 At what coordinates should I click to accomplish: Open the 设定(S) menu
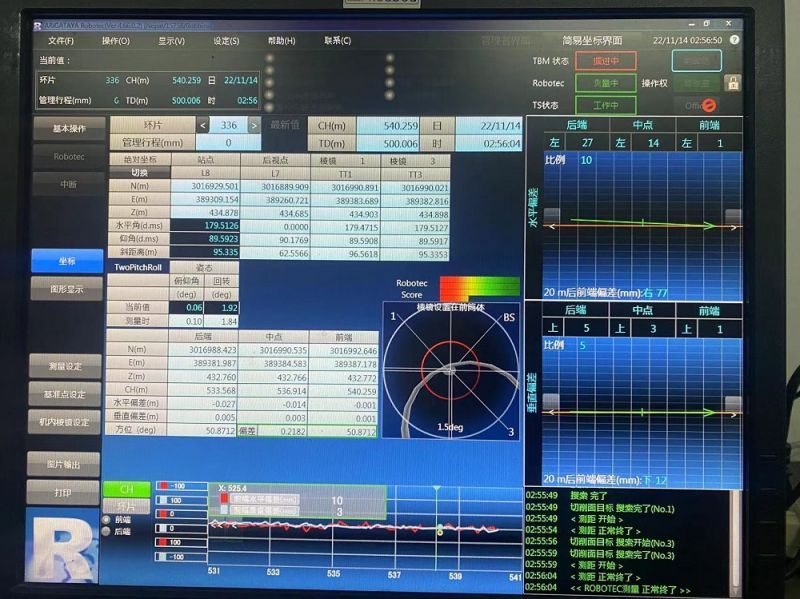[226, 41]
